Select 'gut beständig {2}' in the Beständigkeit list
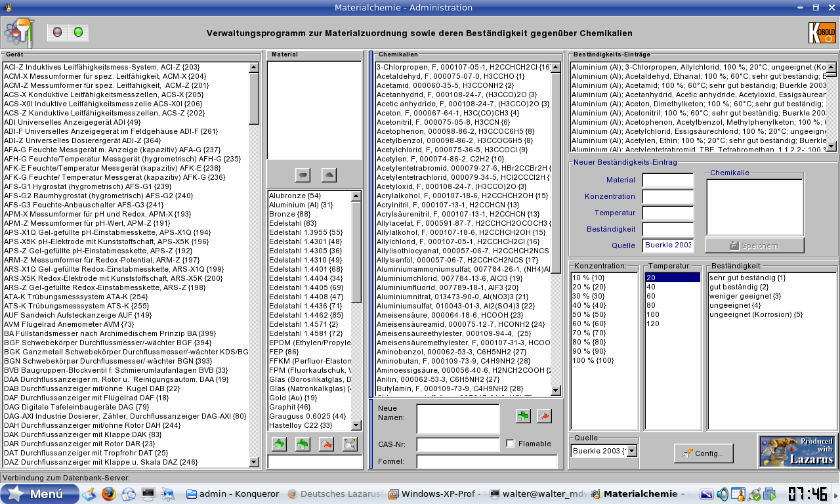The width and height of the screenshot is (840, 504). tap(738, 287)
